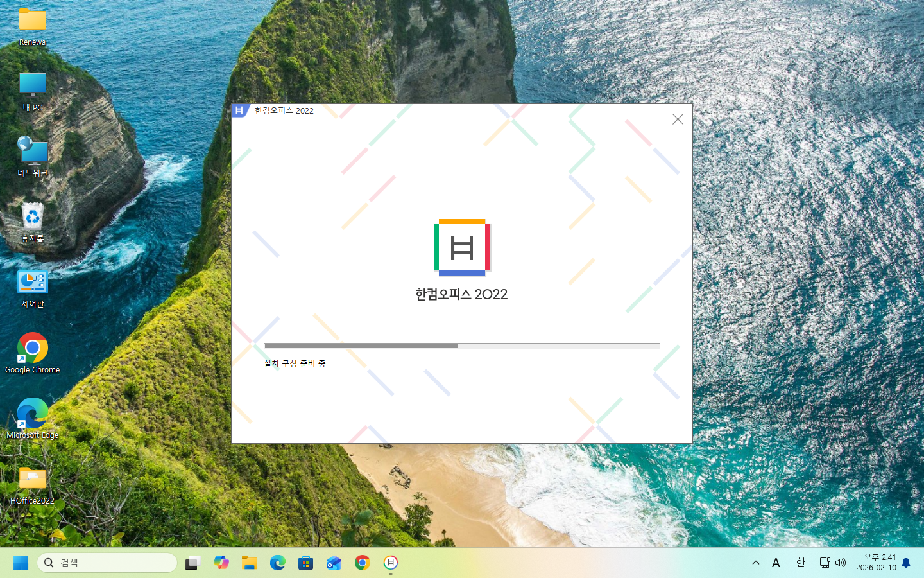Viewport: 924px width, 578px height.
Task: Open the clock and calendar from the taskbar
Action: [x=877, y=563]
